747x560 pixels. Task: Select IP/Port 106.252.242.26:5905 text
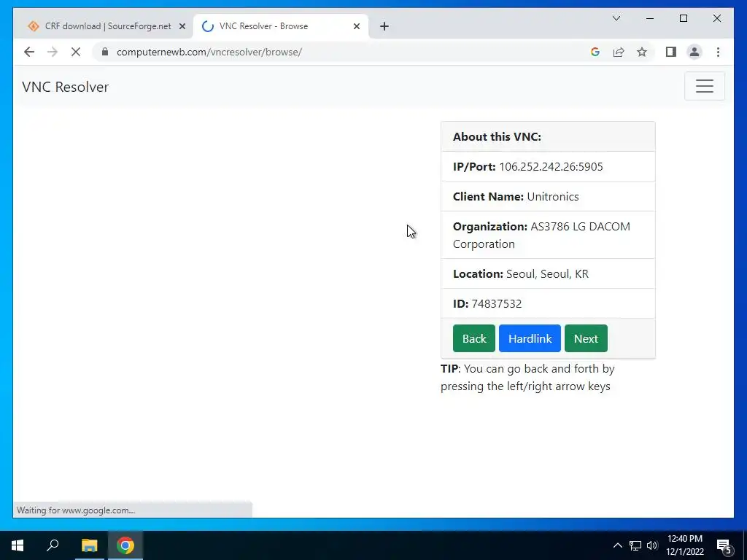click(x=528, y=167)
